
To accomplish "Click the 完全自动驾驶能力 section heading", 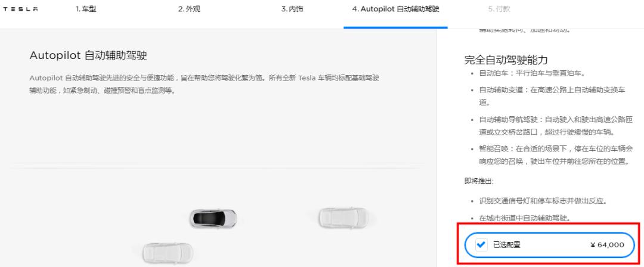I will point(506,60).
